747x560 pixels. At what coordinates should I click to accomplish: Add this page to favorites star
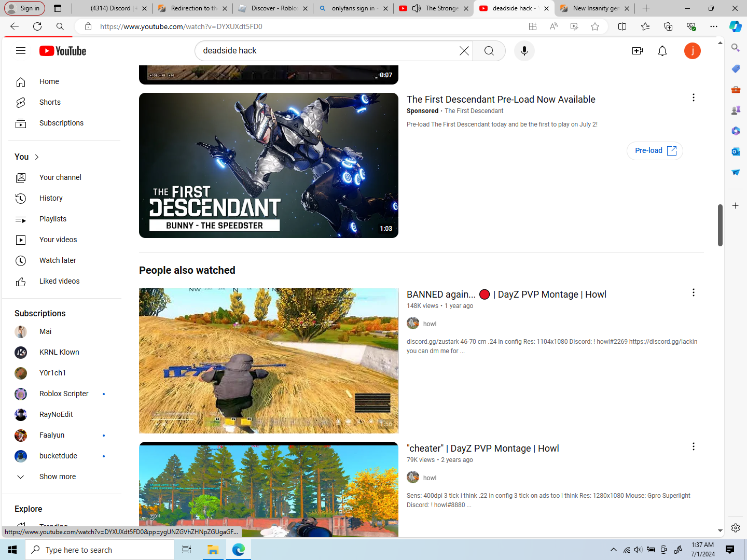[595, 26]
